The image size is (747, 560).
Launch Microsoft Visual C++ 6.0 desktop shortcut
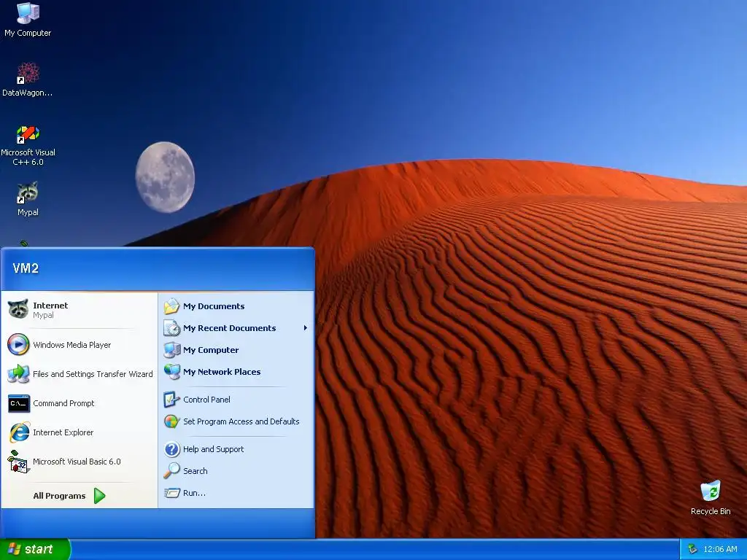click(28, 145)
